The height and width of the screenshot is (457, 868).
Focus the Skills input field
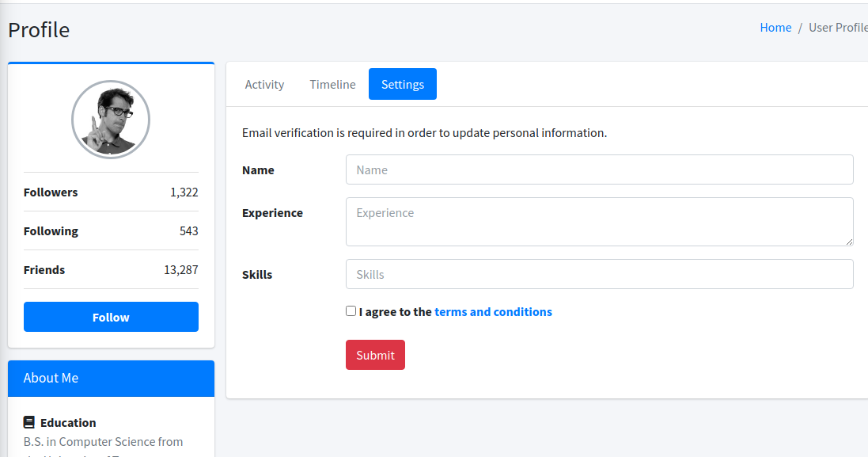coord(599,274)
